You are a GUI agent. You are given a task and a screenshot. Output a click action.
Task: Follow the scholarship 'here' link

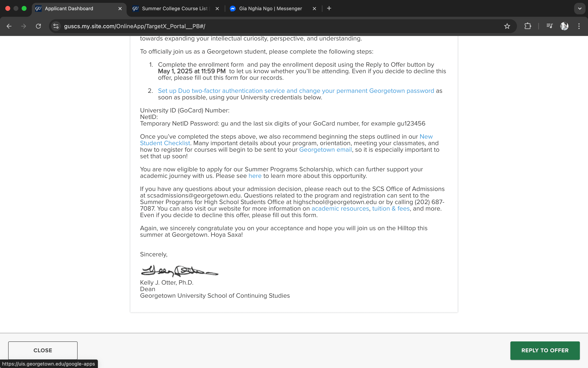[x=255, y=176]
